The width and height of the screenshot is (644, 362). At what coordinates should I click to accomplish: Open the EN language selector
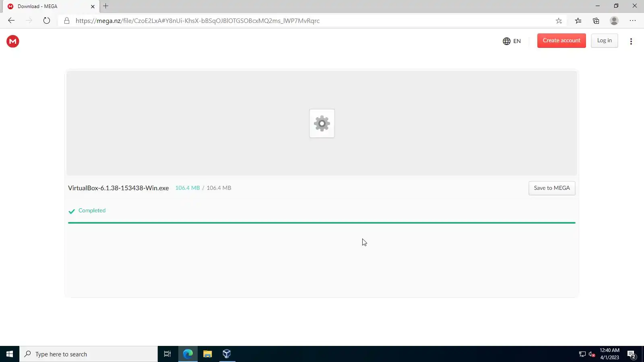point(512,41)
